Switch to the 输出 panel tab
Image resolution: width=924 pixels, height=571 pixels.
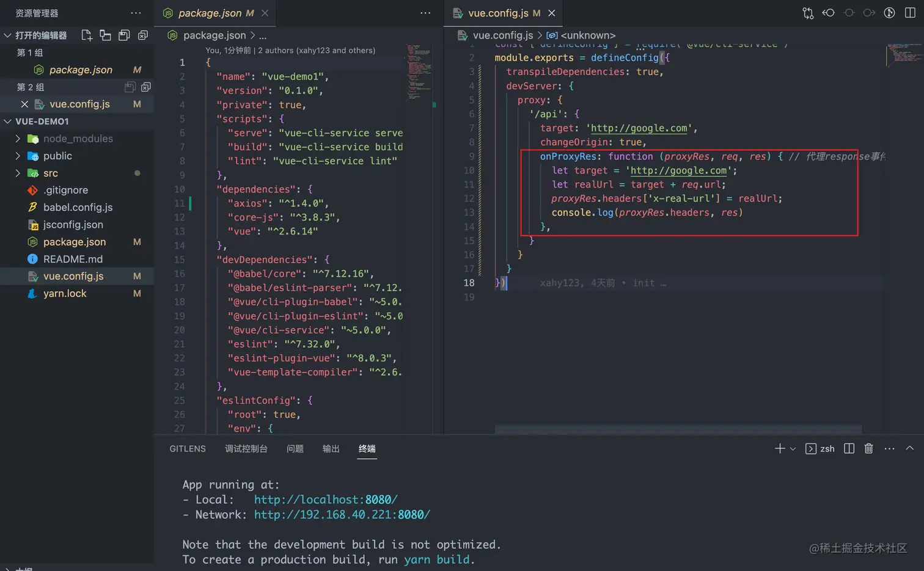click(331, 449)
